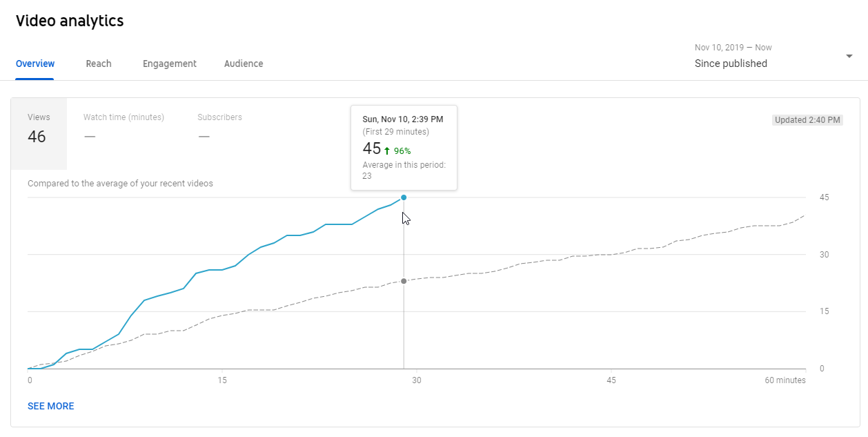Click the Nov 10, 2019 — Now date text
The width and height of the screenshot is (868, 437).
[x=733, y=48]
